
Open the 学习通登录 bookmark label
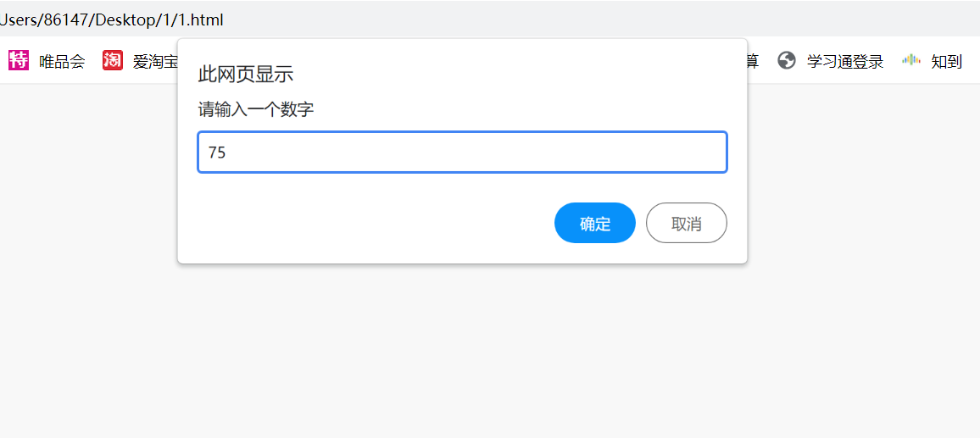[844, 61]
